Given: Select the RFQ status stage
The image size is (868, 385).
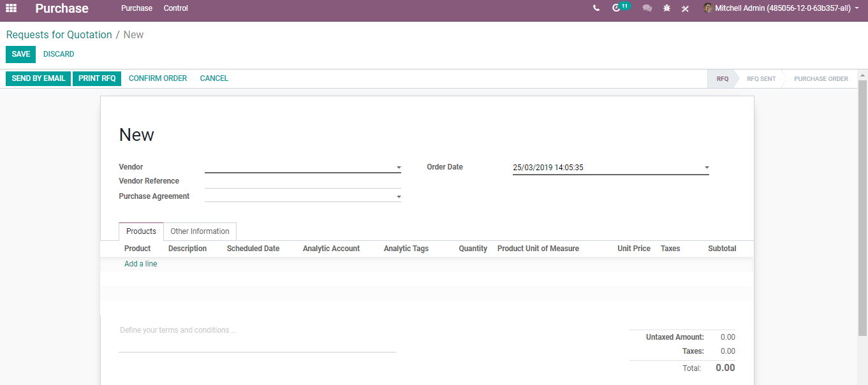Looking at the screenshot, I should tap(722, 79).
